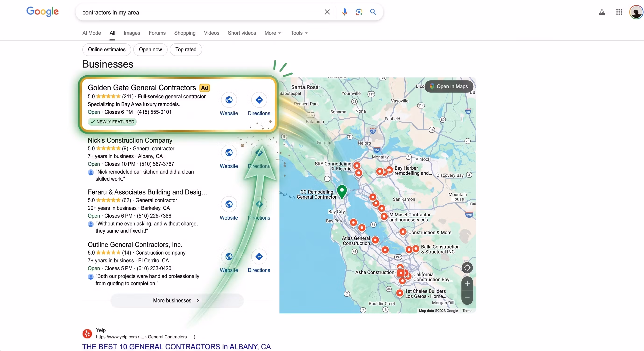Open Nick's Construction Company listing
Image resolution: width=644 pixels, height=351 pixels.
tap(130, 140)
